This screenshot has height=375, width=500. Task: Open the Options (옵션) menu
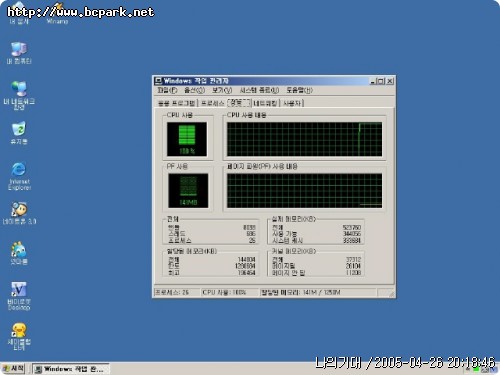point(194,90)
